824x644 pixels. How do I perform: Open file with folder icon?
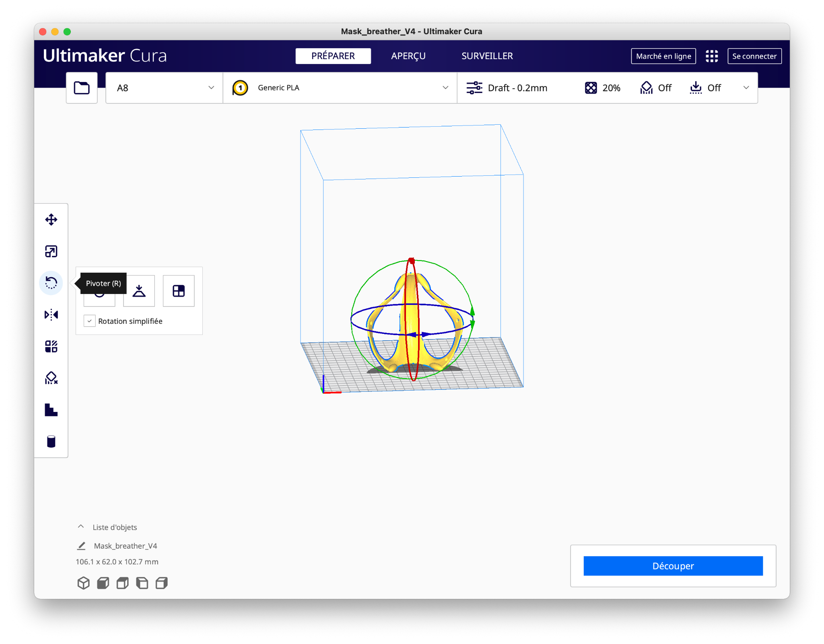point(82,88)
